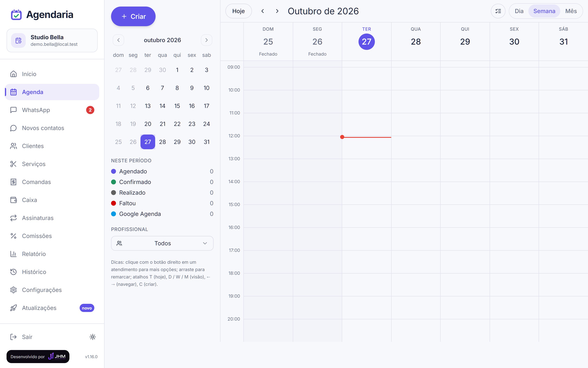This screenshot has width=588, height=368.
Task: Select day 15 in mini calendar
Action: click(x=177, y=106)
